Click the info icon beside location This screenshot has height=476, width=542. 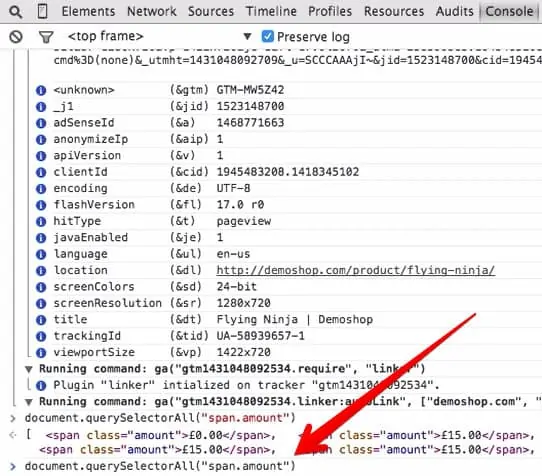pyautogui.click(x=41, y=271)
